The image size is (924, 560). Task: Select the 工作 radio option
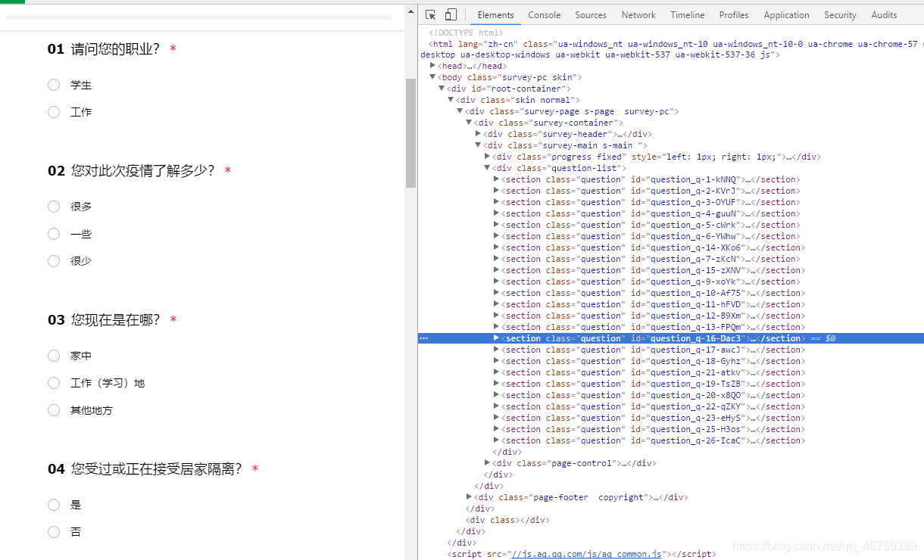54,112
